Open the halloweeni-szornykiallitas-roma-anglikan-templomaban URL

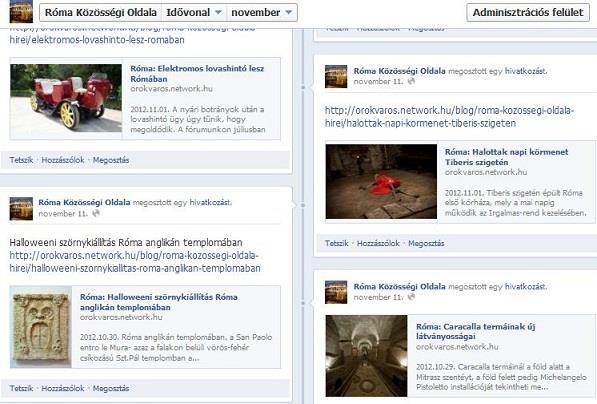coord(135,262)
